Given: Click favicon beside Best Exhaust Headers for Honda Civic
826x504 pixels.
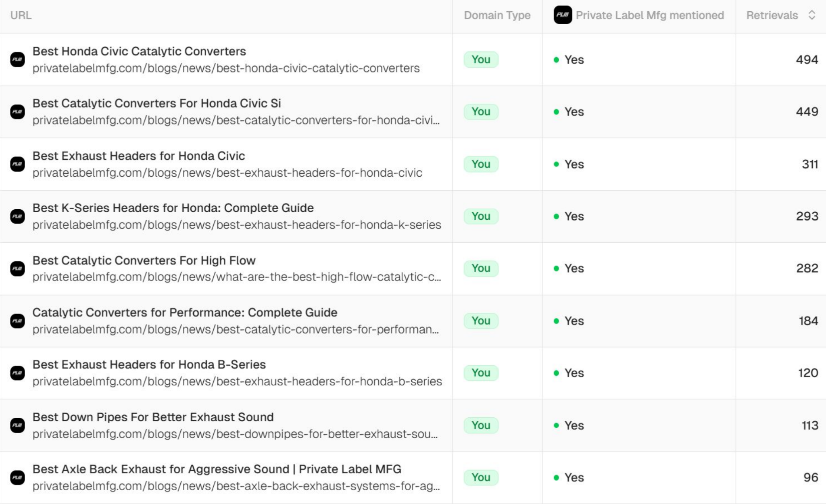Looking at the screenshot, I should click(17, 164).
